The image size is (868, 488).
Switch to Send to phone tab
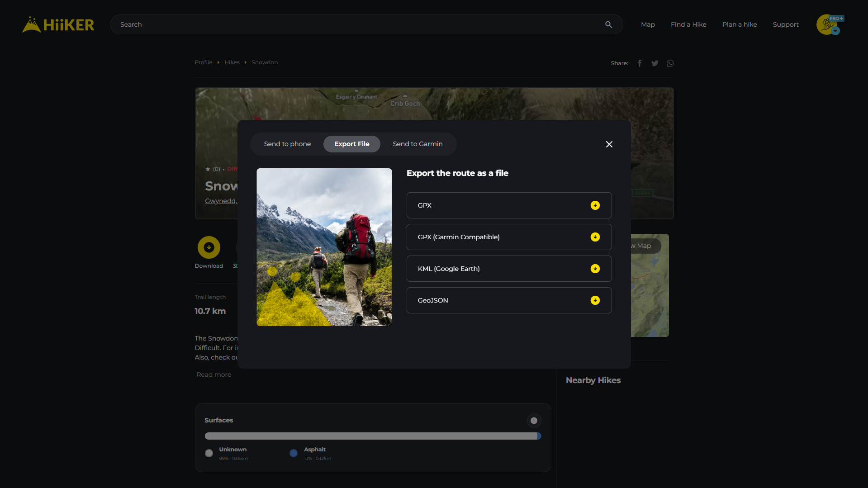tap(287, 144)
